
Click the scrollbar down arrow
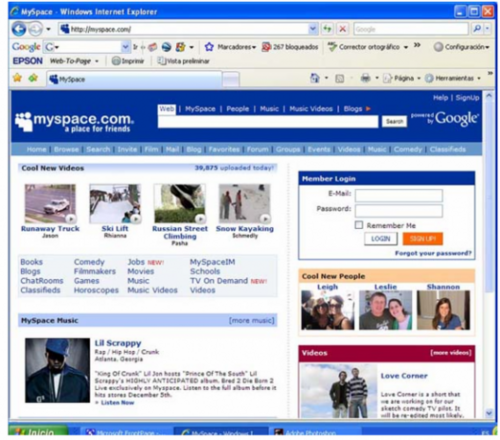489,413
